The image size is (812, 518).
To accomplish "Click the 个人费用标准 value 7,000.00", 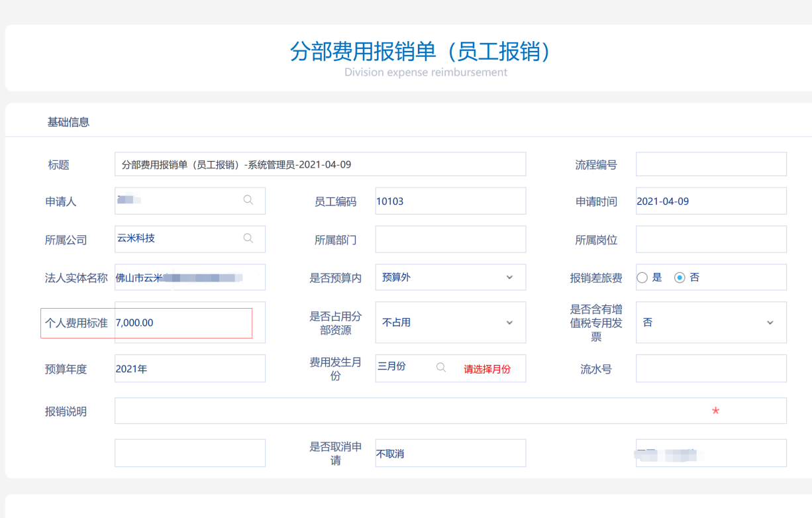I will (x=134, y=323).
